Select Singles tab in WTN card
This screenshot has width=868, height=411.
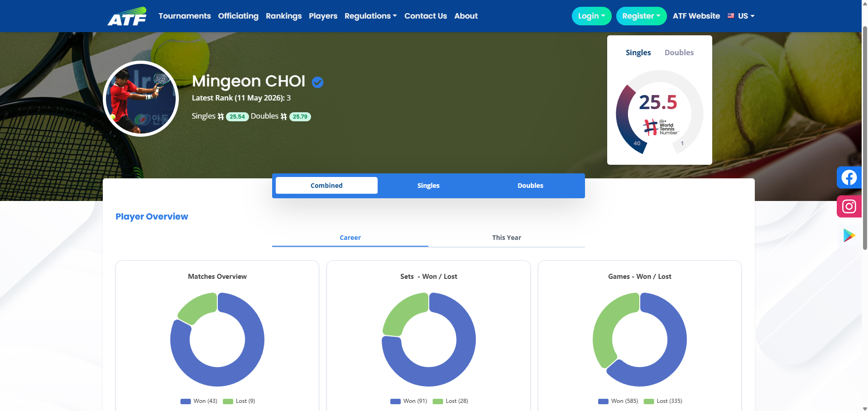[x=638, y=53]
